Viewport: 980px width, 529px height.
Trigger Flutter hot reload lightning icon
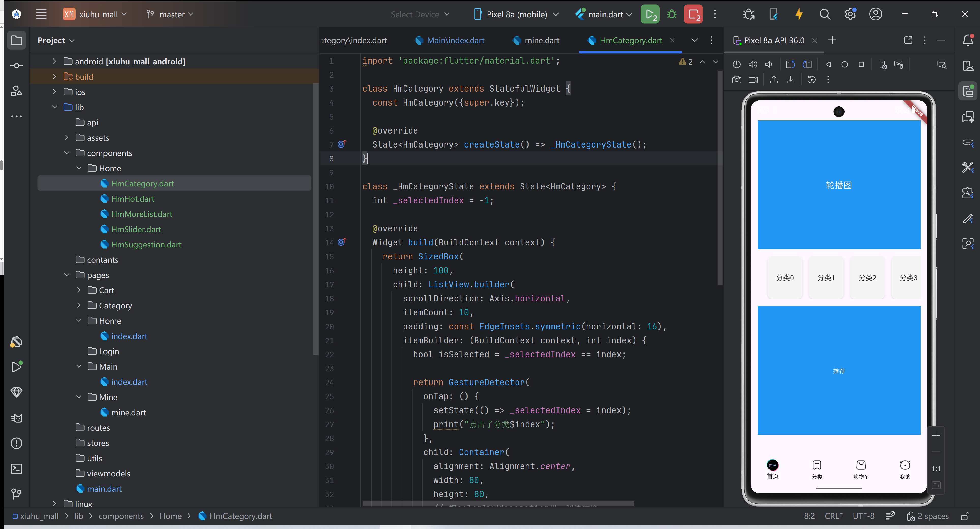(799, 14)
